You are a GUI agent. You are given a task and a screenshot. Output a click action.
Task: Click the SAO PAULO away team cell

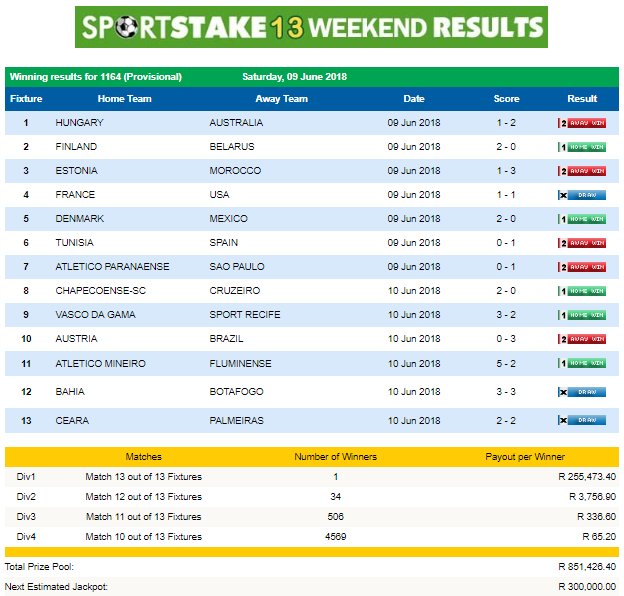237,267
